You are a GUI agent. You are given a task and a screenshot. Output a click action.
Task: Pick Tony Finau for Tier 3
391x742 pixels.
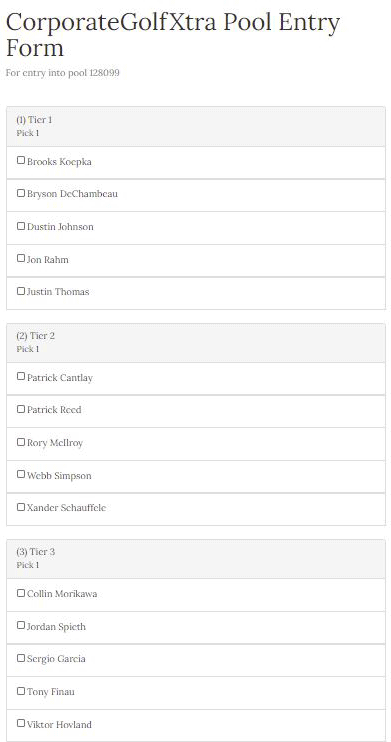21,691
